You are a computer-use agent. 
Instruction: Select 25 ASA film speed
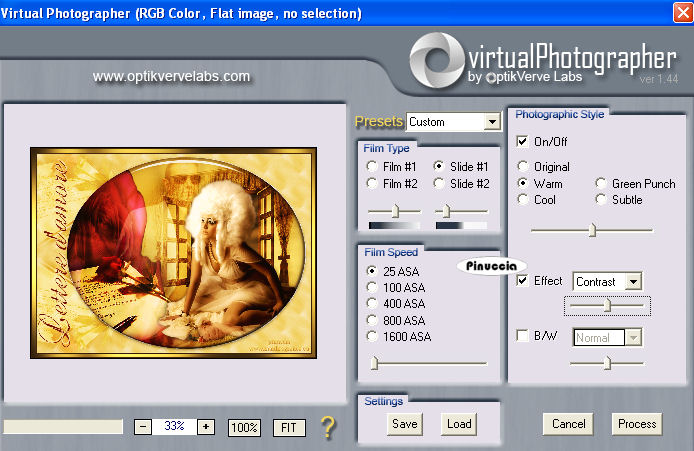[x=372, y=271]
